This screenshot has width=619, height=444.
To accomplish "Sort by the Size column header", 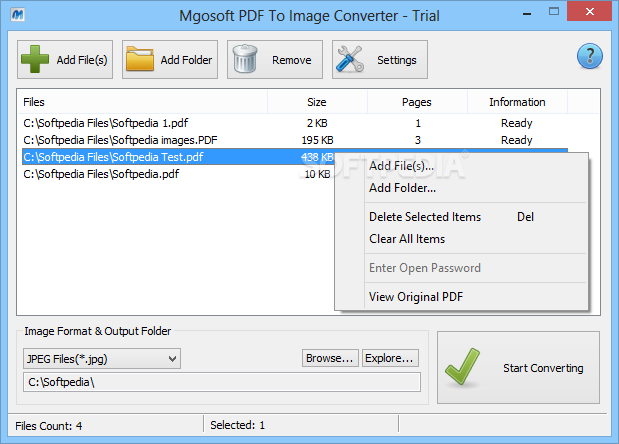I will click(x=317, y=102).
